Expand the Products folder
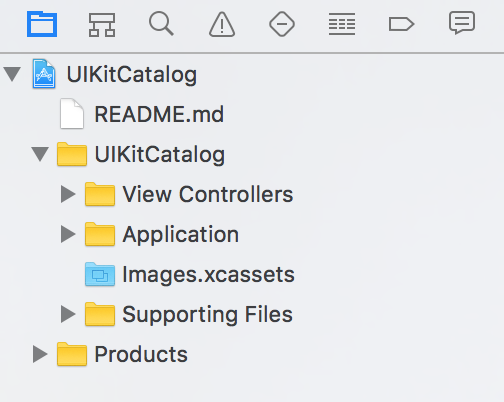504x402 pixels. coord(40,354)
